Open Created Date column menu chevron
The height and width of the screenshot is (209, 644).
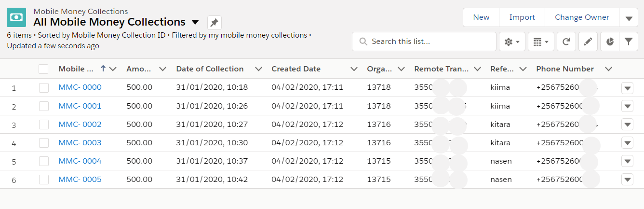354,69
